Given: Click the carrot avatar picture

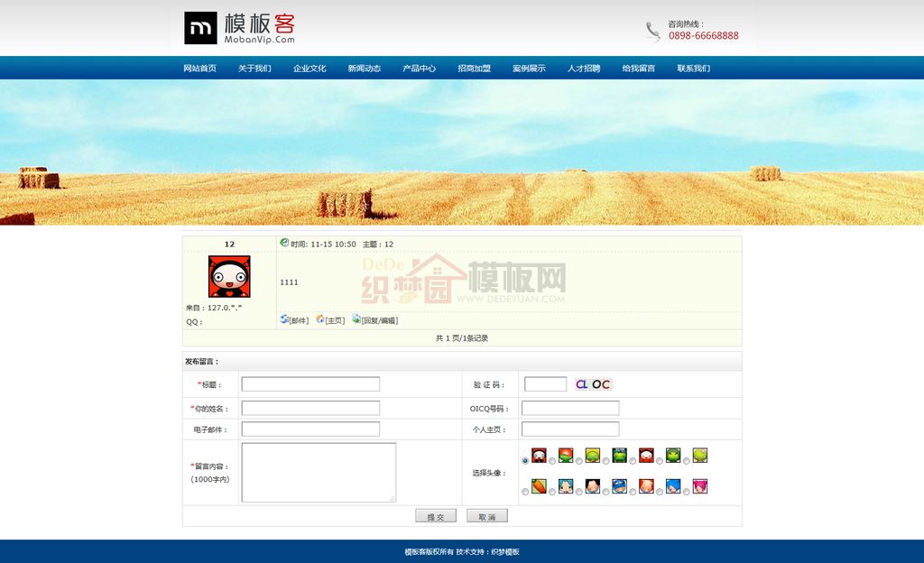Looking at the screenshot, I should coord(539,486).
